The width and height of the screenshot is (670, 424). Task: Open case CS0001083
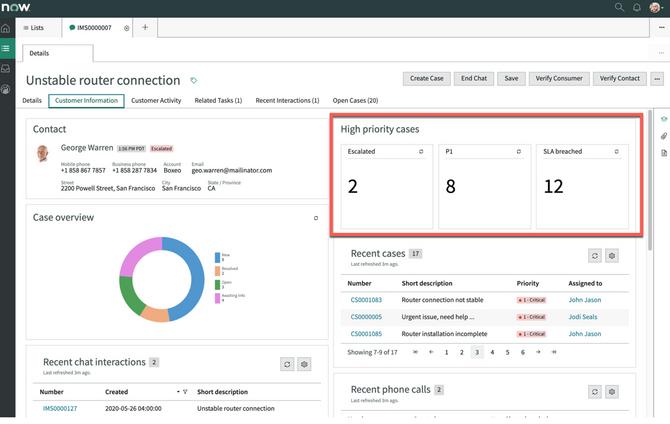366,300
